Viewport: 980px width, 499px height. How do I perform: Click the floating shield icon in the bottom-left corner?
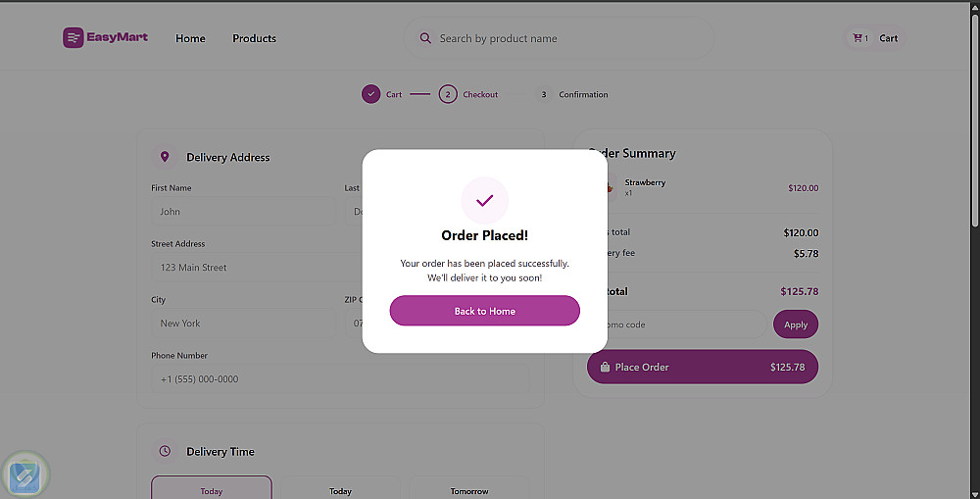[24, 475]
